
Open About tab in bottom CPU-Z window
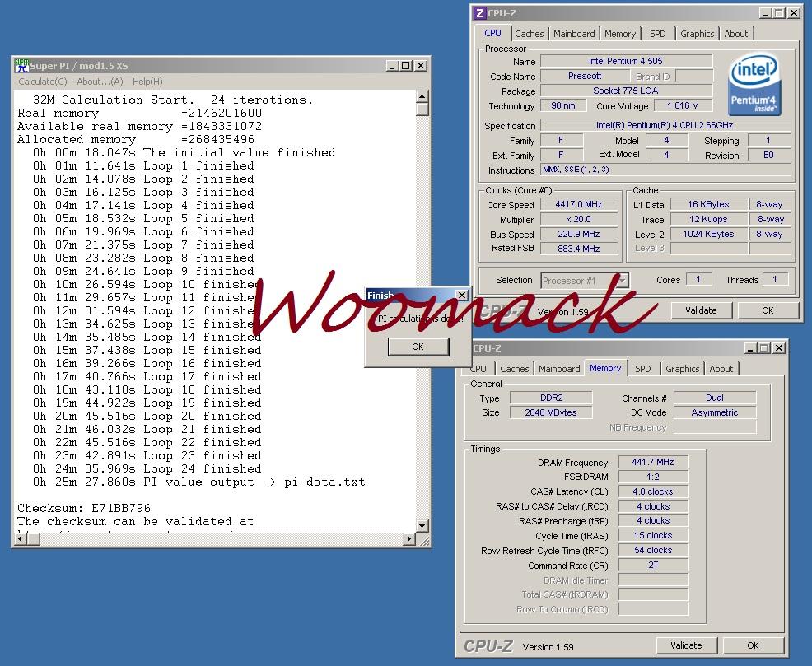point(721,369)
